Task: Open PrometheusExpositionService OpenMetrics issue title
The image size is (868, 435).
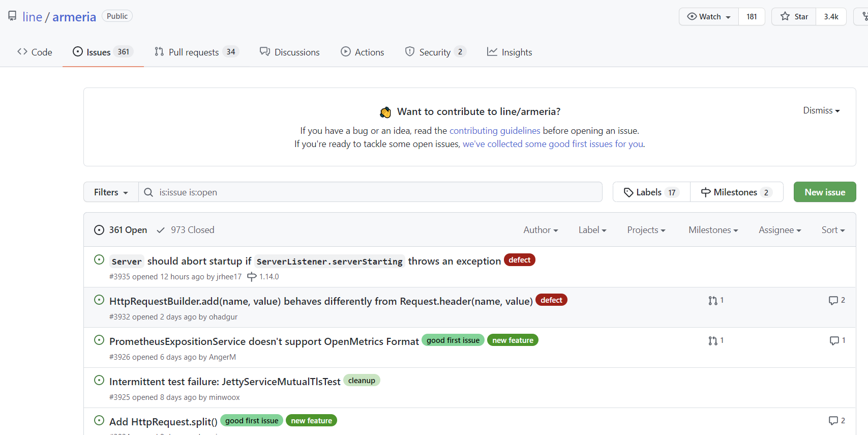Action: click(264, 341)
